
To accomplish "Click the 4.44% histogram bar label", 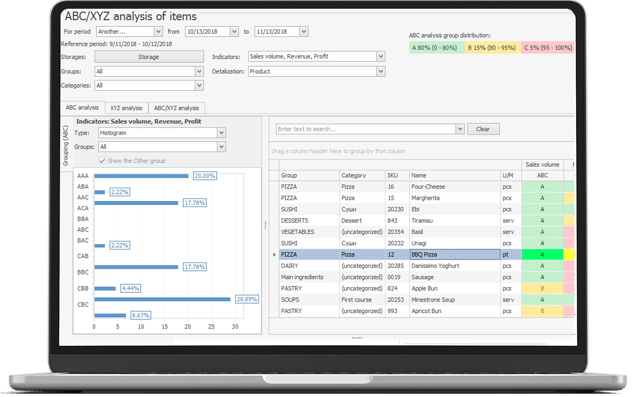I will [130, 289].
